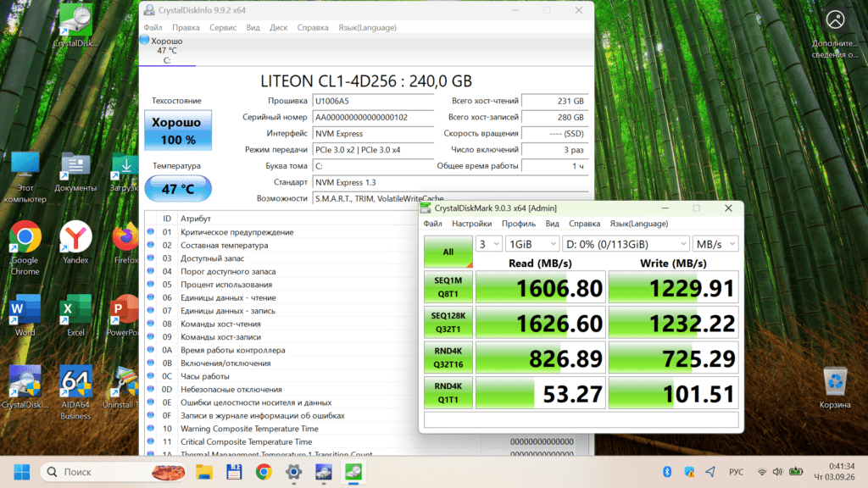This screenshot has width=868, height=488.
Task: Open AIDA64 Business desktop shortcut
Action: (x=75, y=392)
